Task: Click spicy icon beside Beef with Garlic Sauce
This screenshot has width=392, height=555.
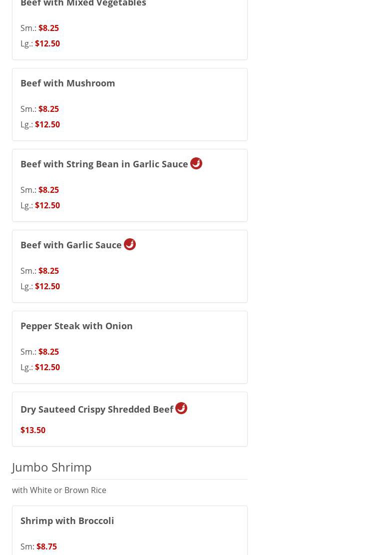Action: (130, 244)
